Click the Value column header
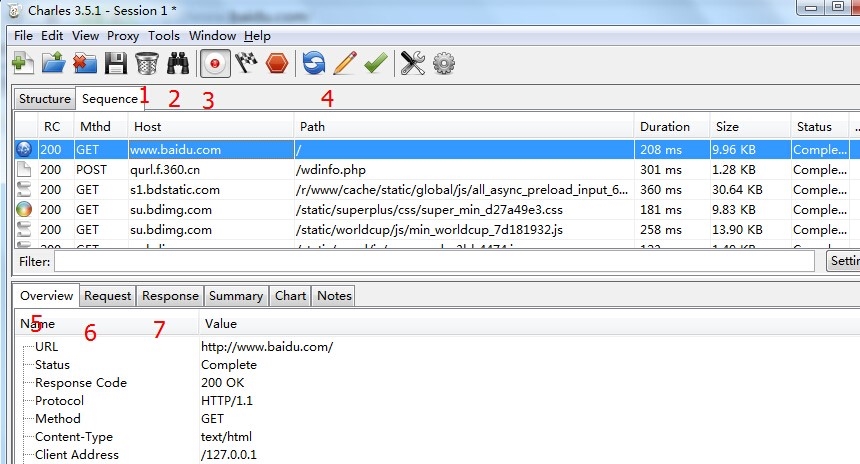The height and width of the screenshot is (464, 860). coord(529,324)
